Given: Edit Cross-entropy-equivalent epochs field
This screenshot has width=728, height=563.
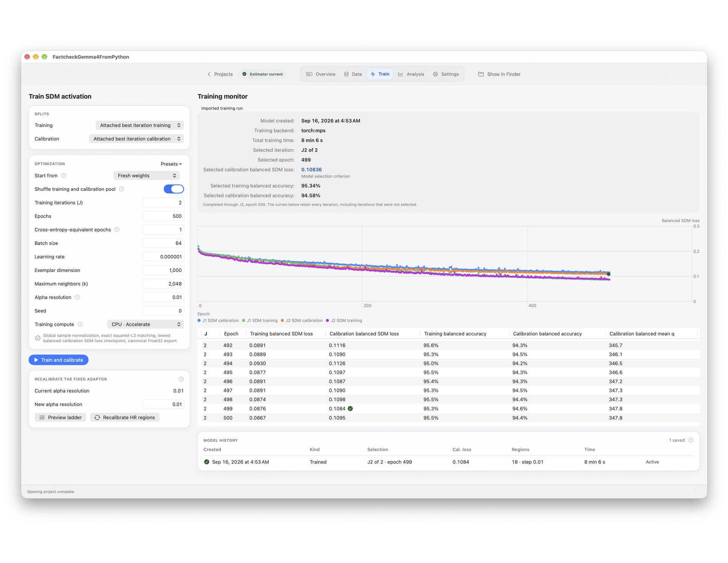Looking at the screenshot, I should click(163, 230).
